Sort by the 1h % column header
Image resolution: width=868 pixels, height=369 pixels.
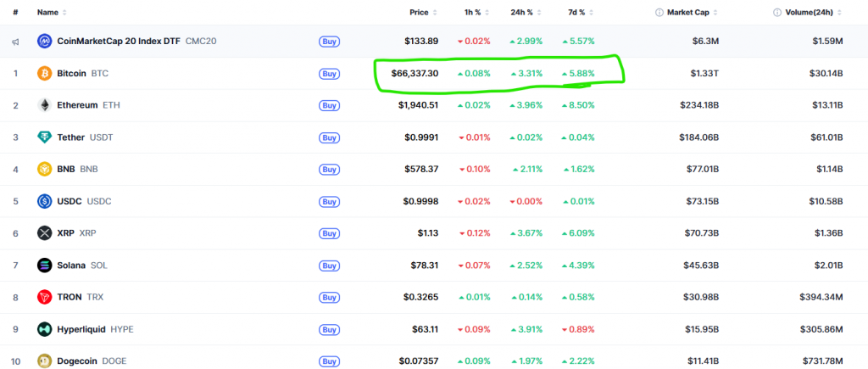click(476, 12)
